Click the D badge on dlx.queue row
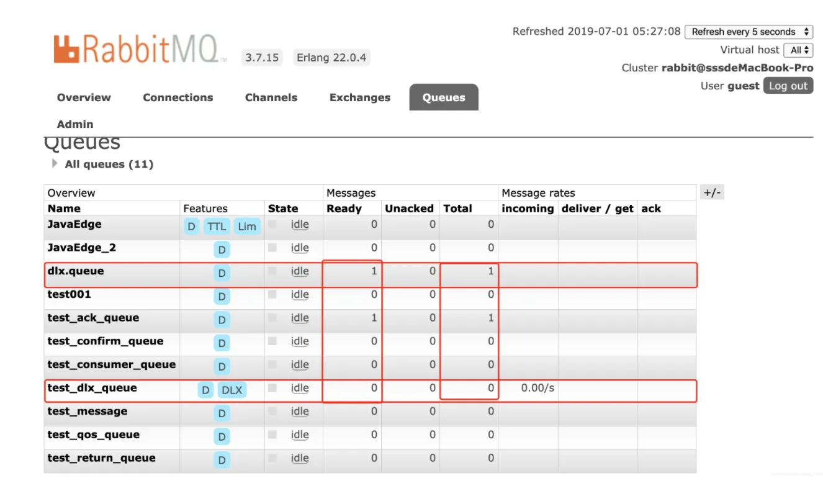Image resolution: width=823 pixels, height=504 pixels. click(222, 273)
